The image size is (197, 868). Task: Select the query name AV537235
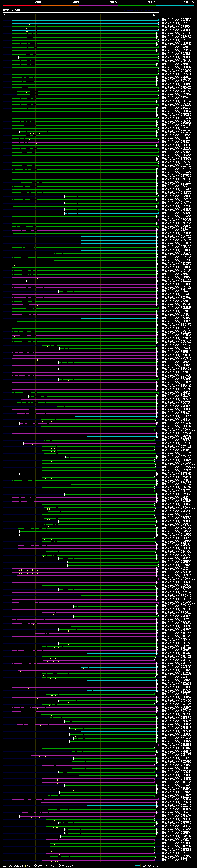coord(11,10)
